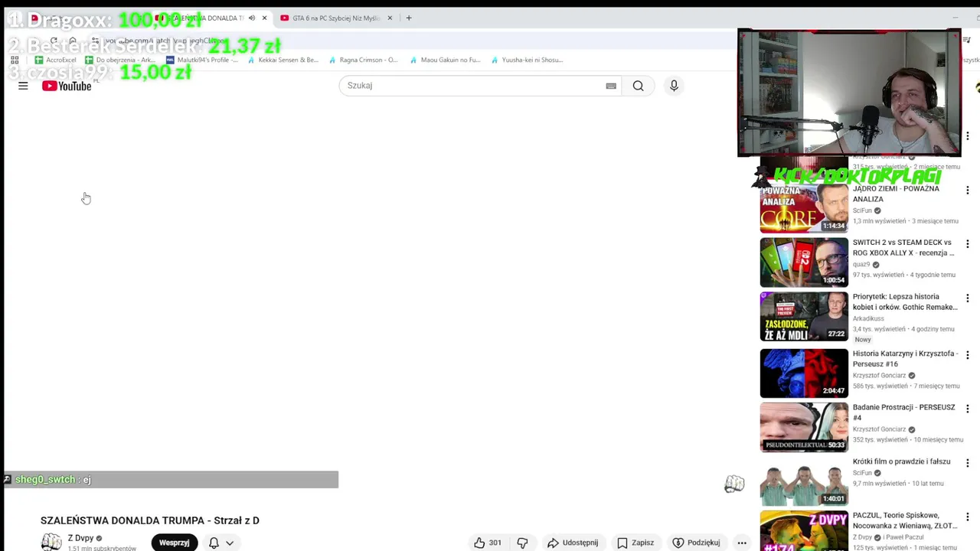Open the Kekkai Sensen bookmark

pos(283,60)
